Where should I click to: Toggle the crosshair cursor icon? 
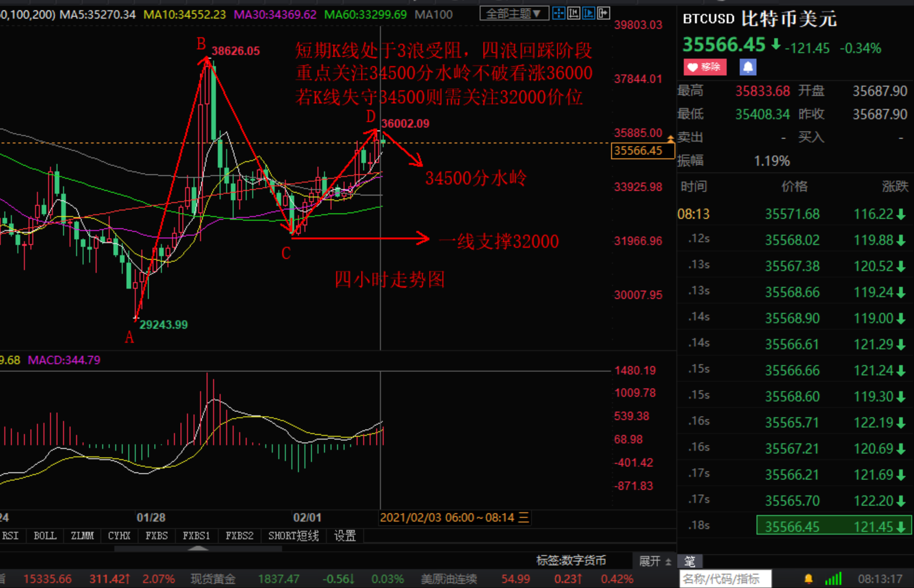pyautogui.click(x=559, y=13)
